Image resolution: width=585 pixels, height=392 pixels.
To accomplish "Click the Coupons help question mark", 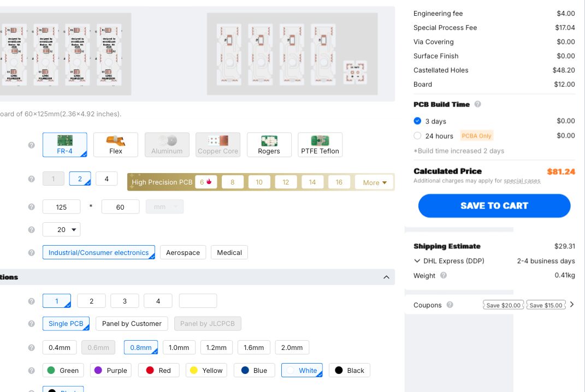I will click(450, 305).
